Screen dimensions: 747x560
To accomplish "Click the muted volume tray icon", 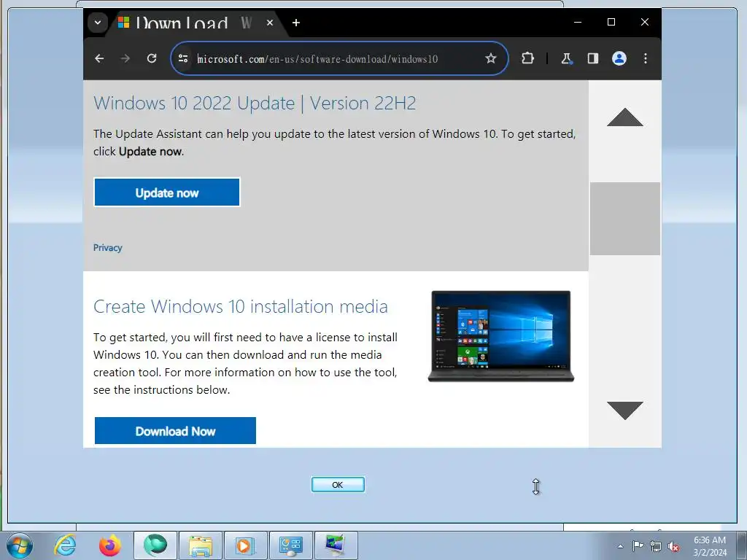I will coord(673,546).
